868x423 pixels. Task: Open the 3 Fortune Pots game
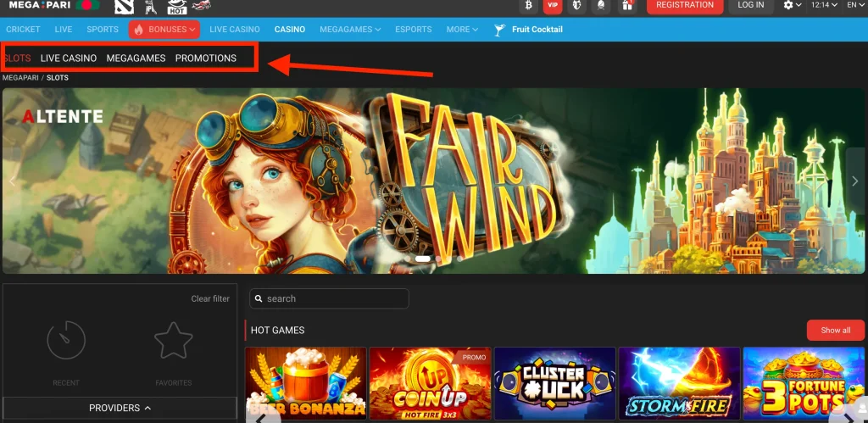pos(804,384)
